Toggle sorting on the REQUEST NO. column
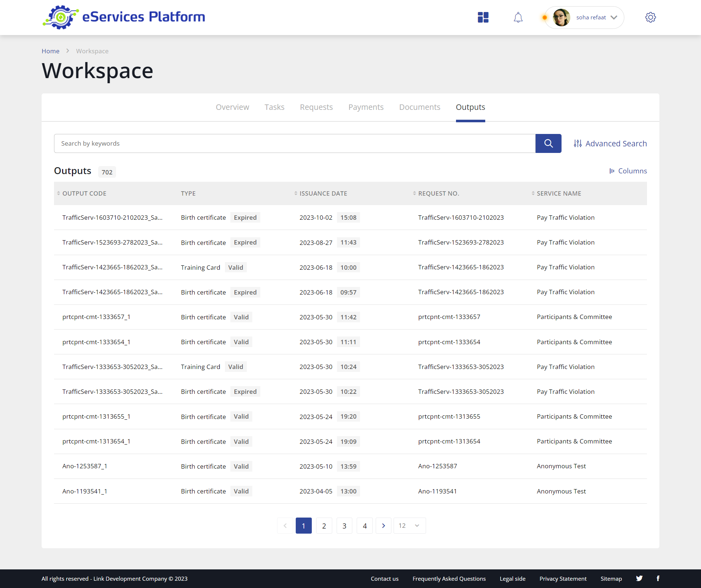Image resolution: width=701 pixels, height=588 pixels. point(414,193)
